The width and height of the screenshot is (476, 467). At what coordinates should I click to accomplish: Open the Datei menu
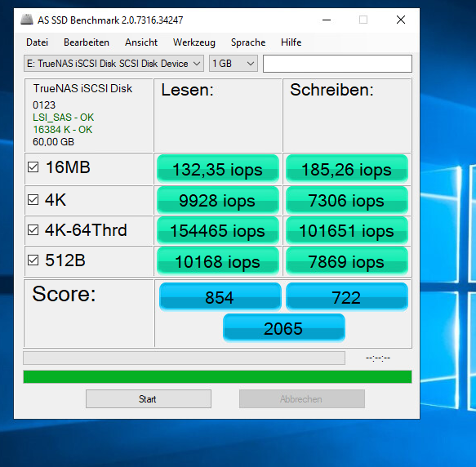click(x=37, y=42)
